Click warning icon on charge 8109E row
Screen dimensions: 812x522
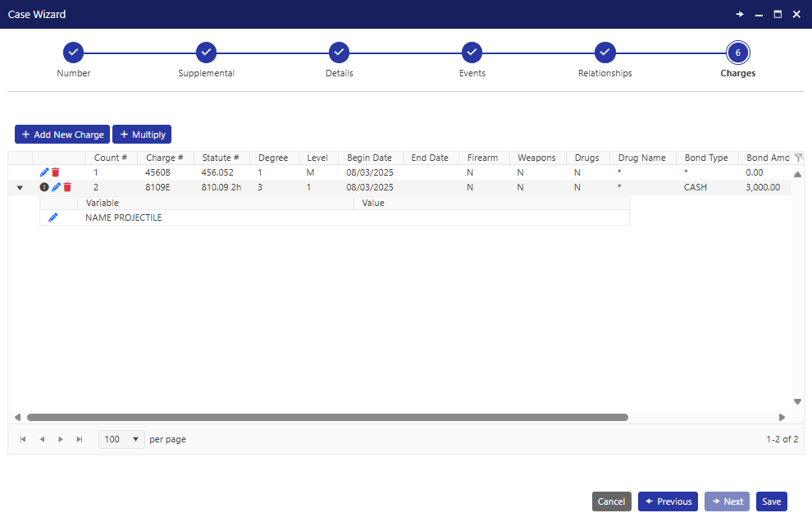[x=44, y=187]
